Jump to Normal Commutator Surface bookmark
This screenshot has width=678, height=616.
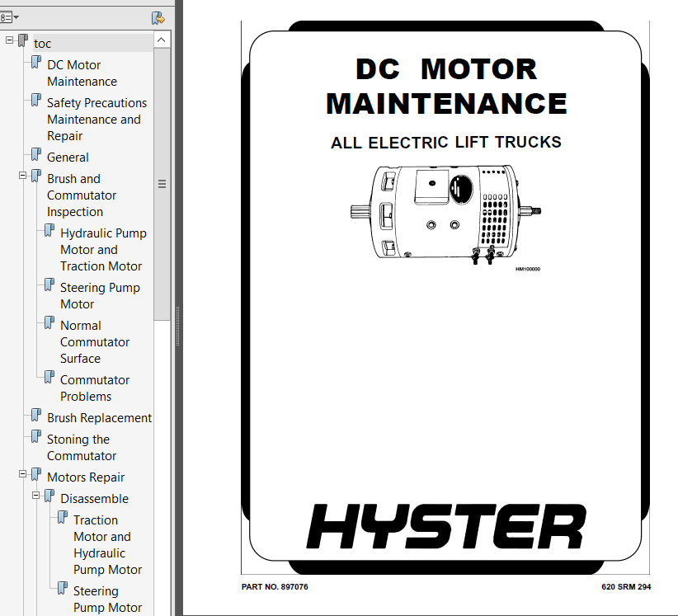click(x=95, y=342)
